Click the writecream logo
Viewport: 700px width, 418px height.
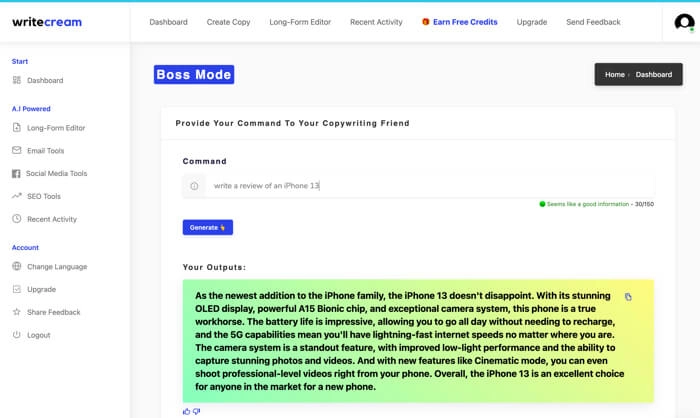tap(47, 22)
